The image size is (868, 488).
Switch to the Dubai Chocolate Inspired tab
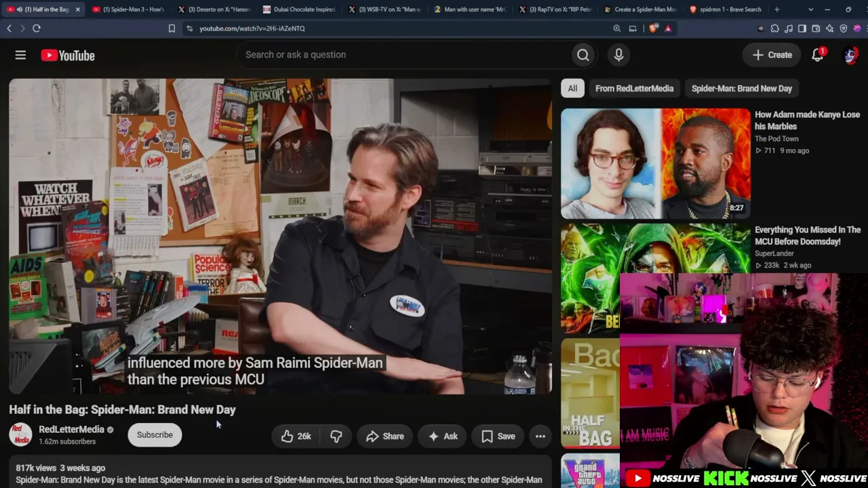(x=300, y=9)
